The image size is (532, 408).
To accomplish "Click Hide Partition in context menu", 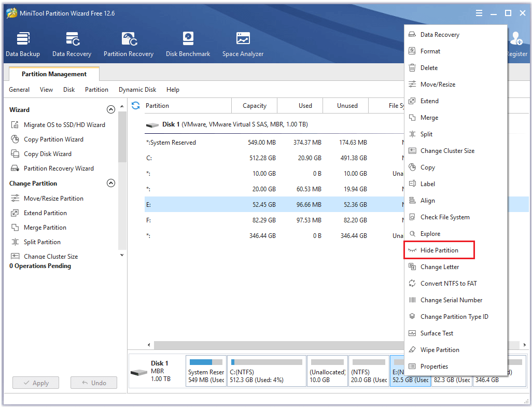I will pos(455,250).
